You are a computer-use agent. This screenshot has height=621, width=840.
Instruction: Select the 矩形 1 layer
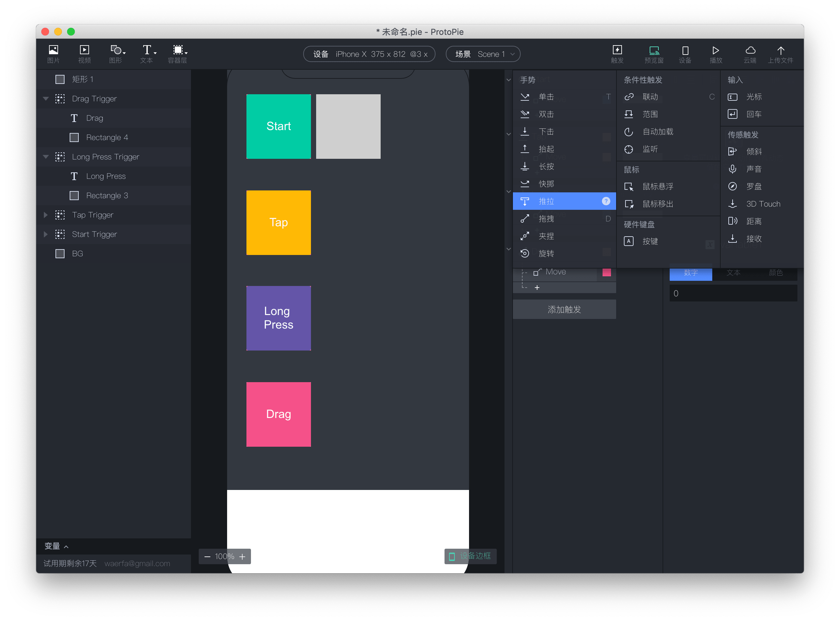(x=114, y=79)
